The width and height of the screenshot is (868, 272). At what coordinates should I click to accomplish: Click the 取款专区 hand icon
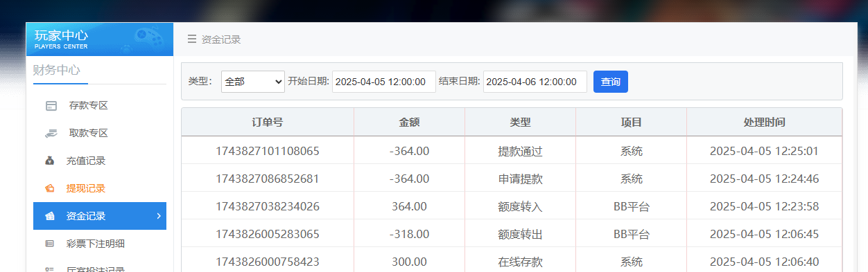click(51, 133)
